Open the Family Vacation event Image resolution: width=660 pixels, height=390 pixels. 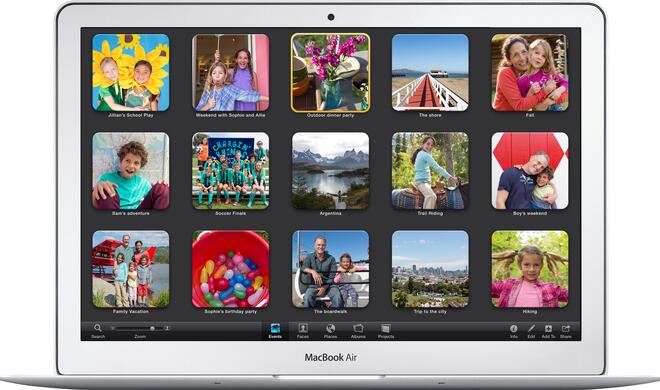coord(130,269)
